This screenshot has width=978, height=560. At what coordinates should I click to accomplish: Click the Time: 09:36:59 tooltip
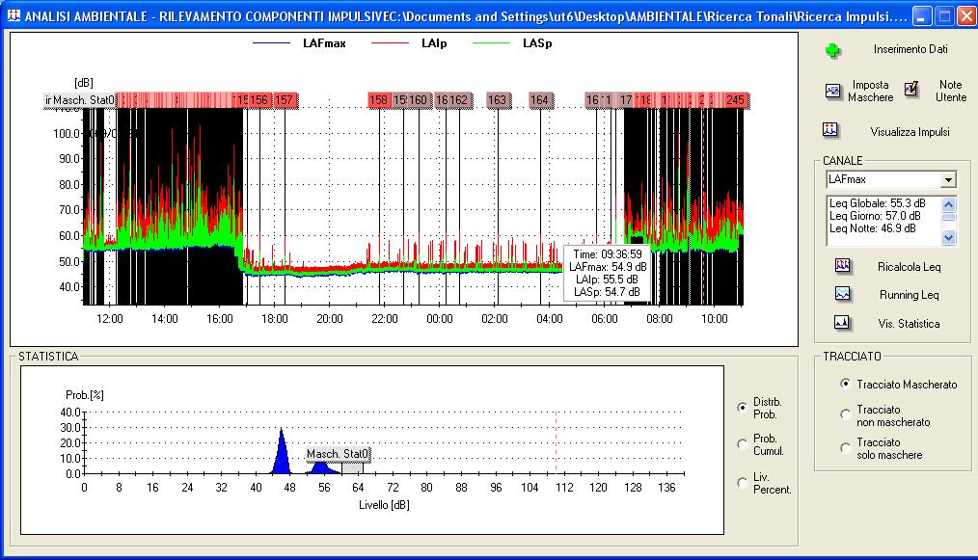point(608,273)
